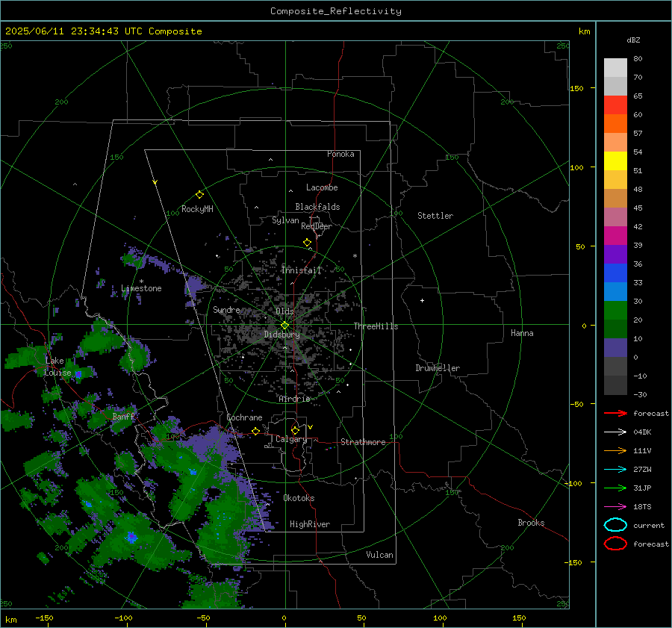Viewport: 672px width, 628px height.
Task: Click the red swatch between 65 and 60
Action: coord(615,105)
